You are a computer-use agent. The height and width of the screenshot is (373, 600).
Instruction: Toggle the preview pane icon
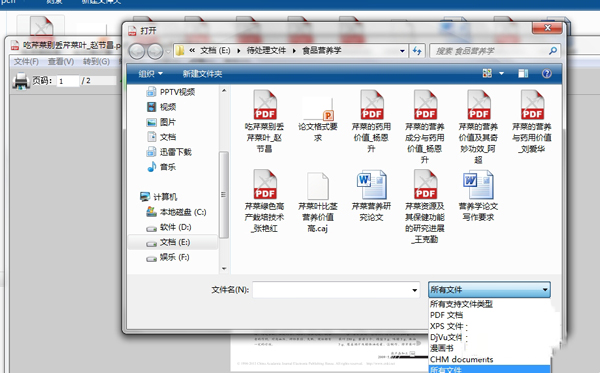coord(523,73)
